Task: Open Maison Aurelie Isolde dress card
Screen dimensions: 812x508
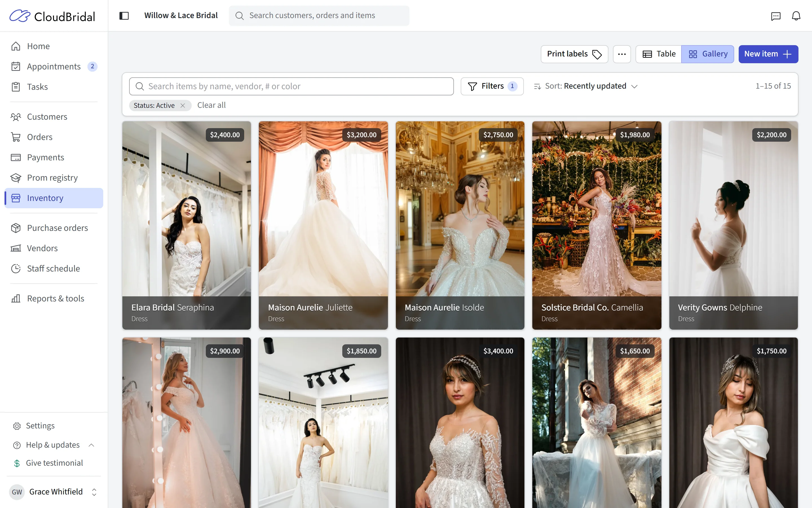Action: (460, 225)
